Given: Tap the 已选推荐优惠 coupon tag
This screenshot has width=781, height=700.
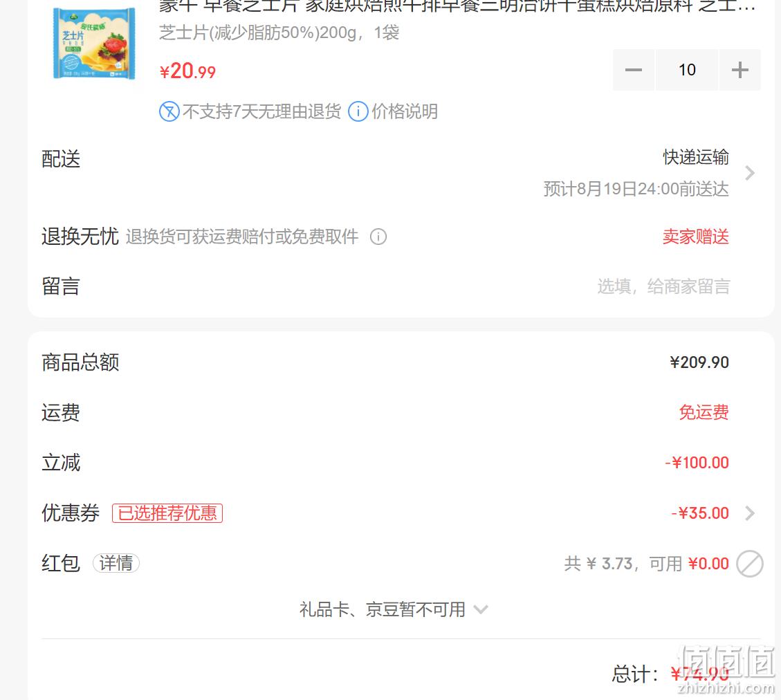Looking at the screenshot, I should 167,513.
